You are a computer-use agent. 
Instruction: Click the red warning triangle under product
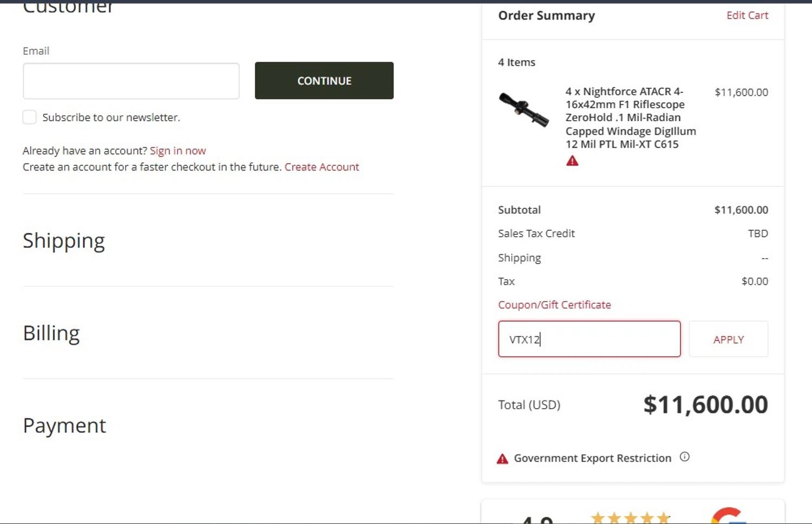coord(572,161)
